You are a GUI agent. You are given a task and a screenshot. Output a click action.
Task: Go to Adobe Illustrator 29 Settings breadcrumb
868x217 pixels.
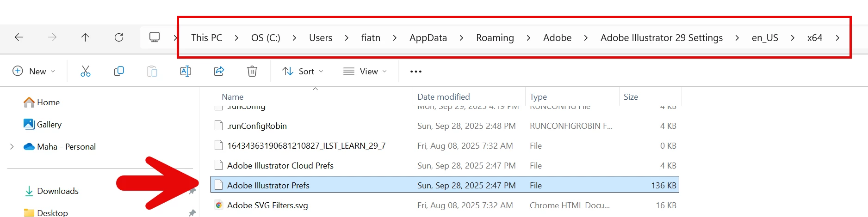pos(662,38)
